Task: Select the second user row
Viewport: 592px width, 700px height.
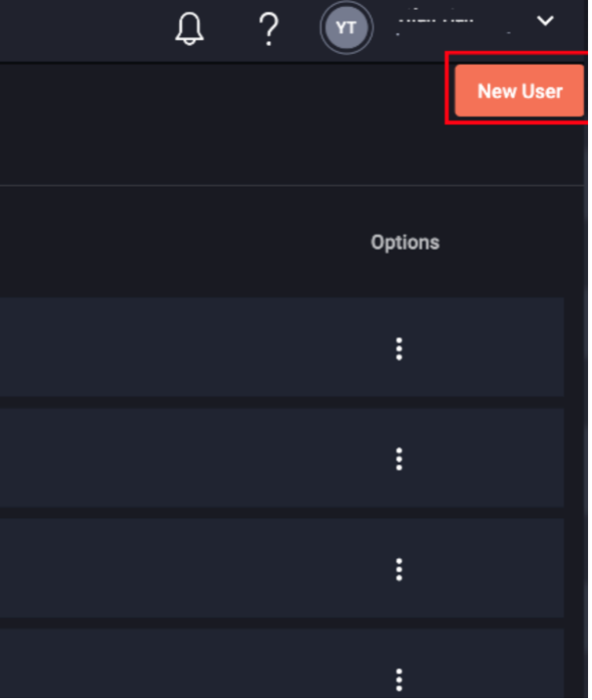Action: click(x=282, y=458)
